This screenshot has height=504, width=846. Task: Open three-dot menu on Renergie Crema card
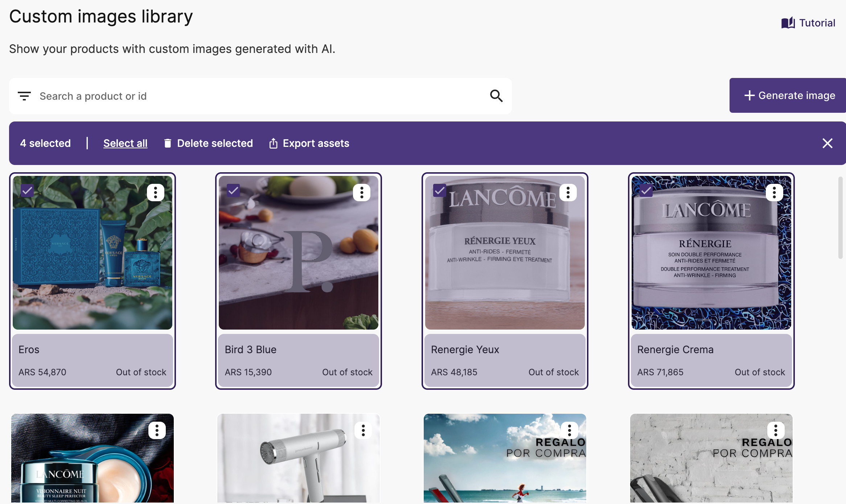774,193
